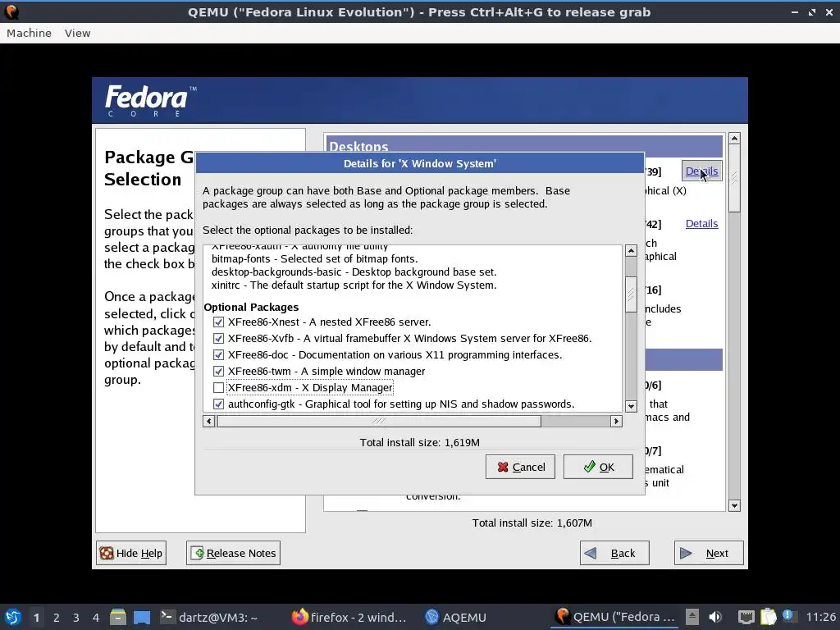Click the Release Notes document icon
Screen dimensions: 840x630
coord(197,553)
